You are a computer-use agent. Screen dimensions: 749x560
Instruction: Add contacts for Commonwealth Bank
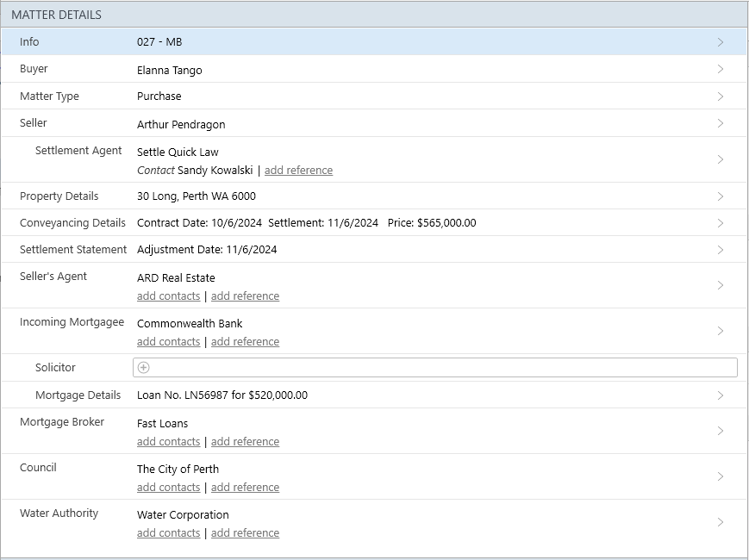[168, 342]
